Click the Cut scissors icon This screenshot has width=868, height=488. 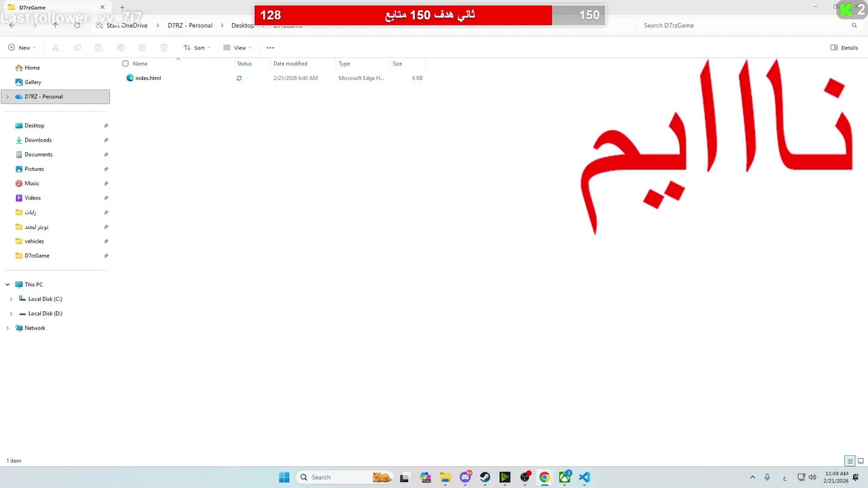[x=56, y=47]
